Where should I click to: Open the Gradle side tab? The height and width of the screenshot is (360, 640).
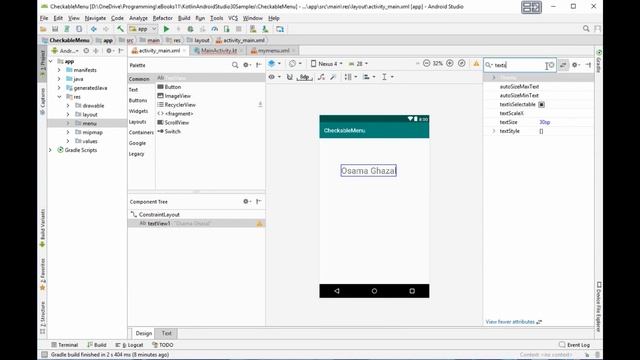[599, 61]
